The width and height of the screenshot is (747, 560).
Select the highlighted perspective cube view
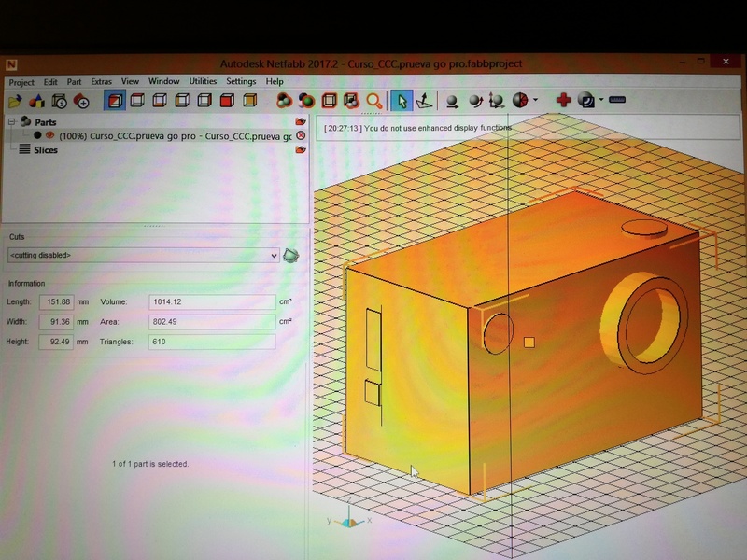click(115, 101)
